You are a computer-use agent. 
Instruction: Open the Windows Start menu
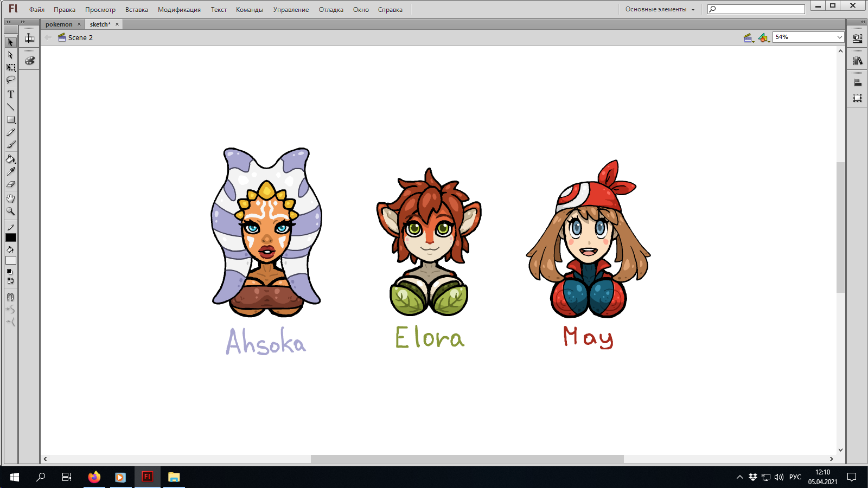pos(15,477)
